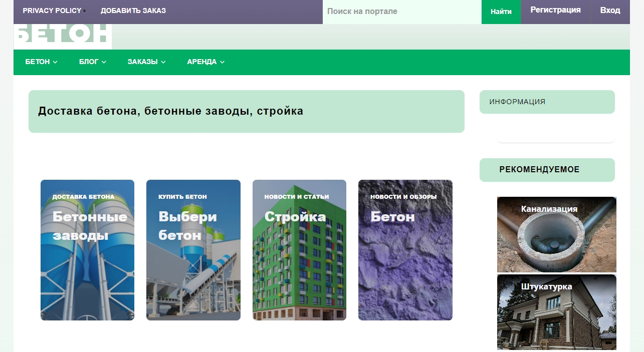Viewport: 644px width, 352px height.
Task: Click the Найти search button
Action: (501, 12)
